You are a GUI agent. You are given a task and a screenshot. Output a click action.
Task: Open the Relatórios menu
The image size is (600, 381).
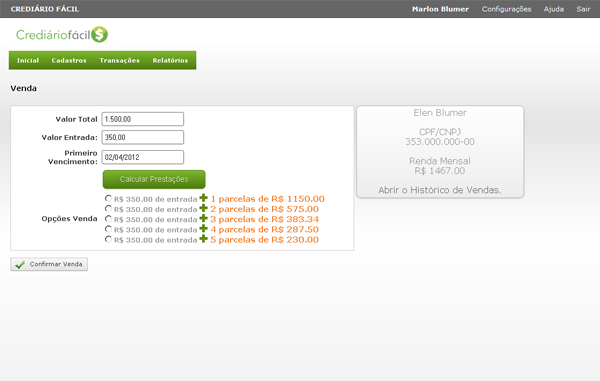[170, 60]
